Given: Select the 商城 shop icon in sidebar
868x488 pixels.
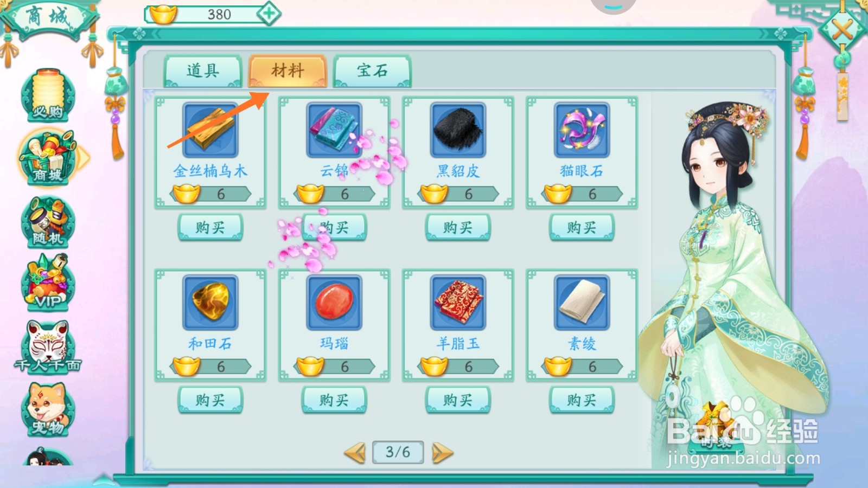Looking at the screenshot, I should (48, 157).
